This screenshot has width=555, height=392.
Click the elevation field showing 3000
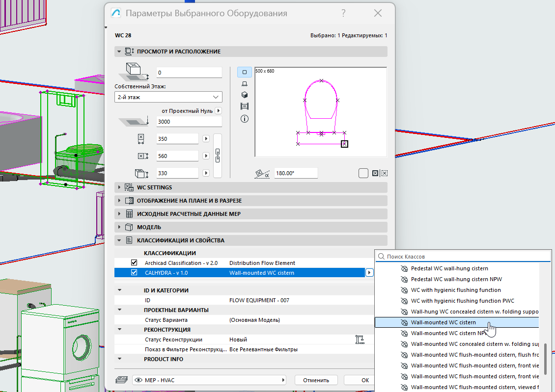click(x=189, y=122)
